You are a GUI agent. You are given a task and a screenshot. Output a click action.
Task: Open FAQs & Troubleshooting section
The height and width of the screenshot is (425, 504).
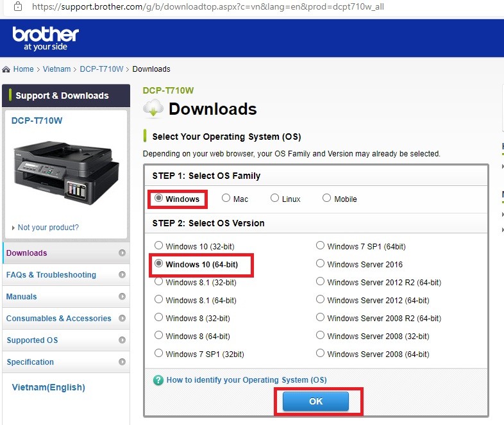coord(66,274)
